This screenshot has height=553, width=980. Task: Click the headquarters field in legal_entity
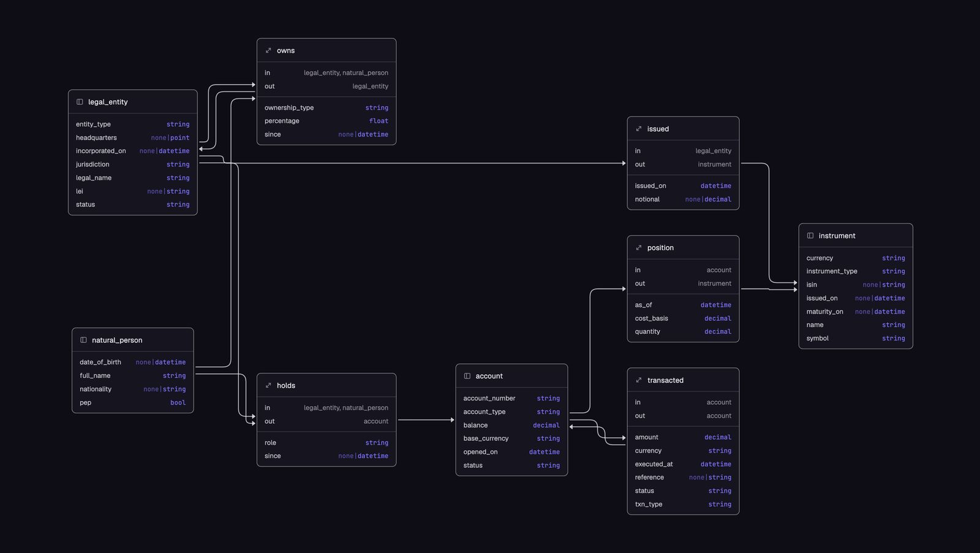click(133, 138)
